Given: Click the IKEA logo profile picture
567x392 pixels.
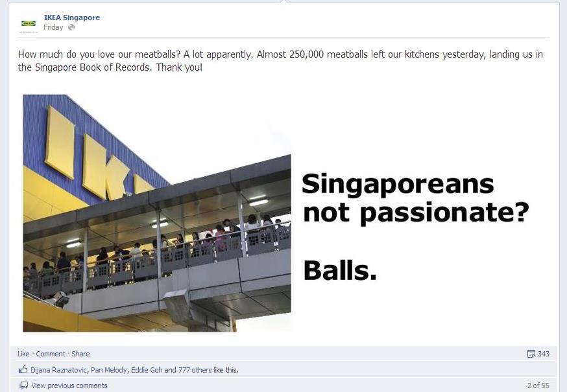Looking at the screenshot, I should coord(28,24).
